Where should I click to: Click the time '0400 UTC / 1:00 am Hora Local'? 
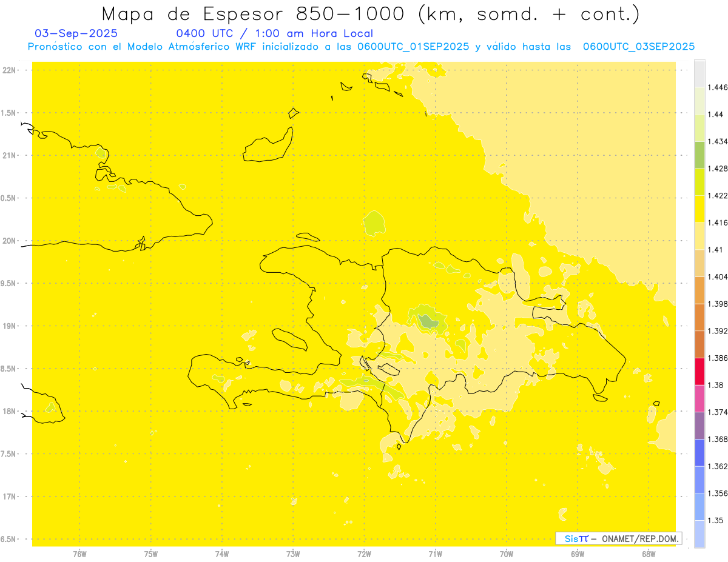[275, 33]
